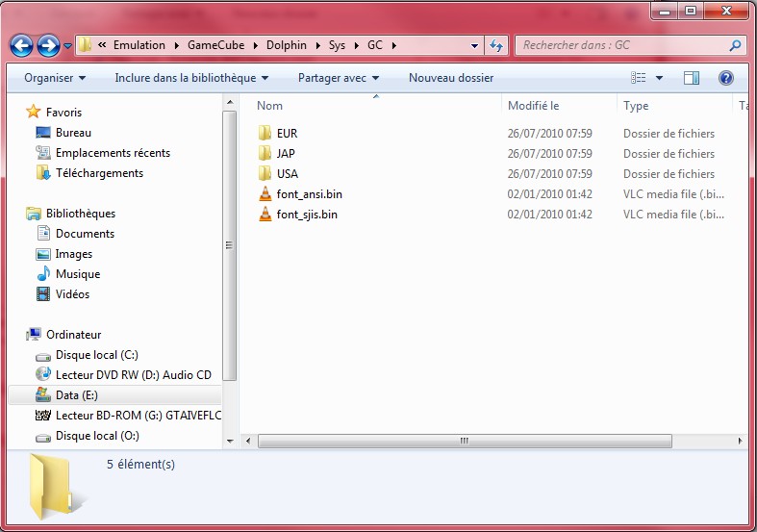The image size is (757, 532).
Task: Create a Nouveau dossier
Action: point(451,78)
